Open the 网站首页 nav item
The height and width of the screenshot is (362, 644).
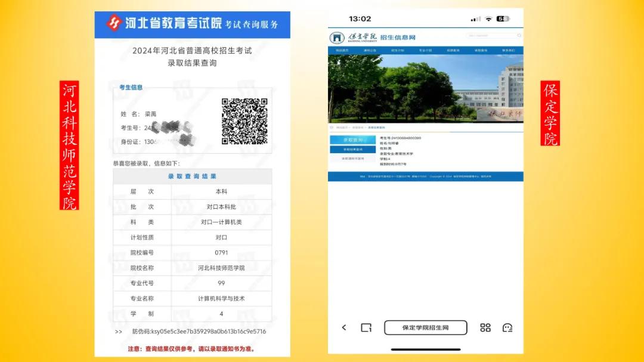click(x=342, y=51)
